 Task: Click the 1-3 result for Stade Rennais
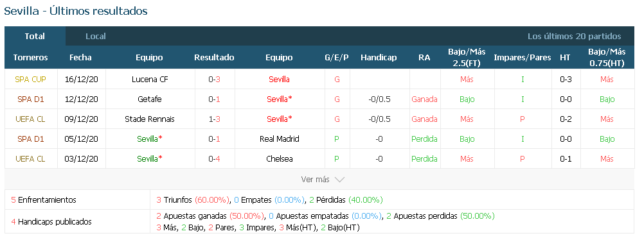[215, 119]
